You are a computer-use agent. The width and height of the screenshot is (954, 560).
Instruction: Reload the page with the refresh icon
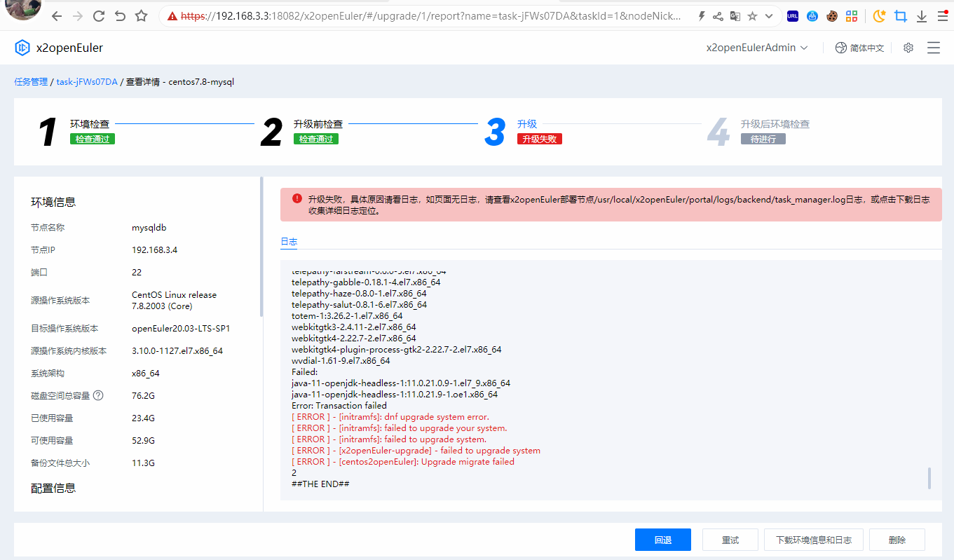(99, 15)
